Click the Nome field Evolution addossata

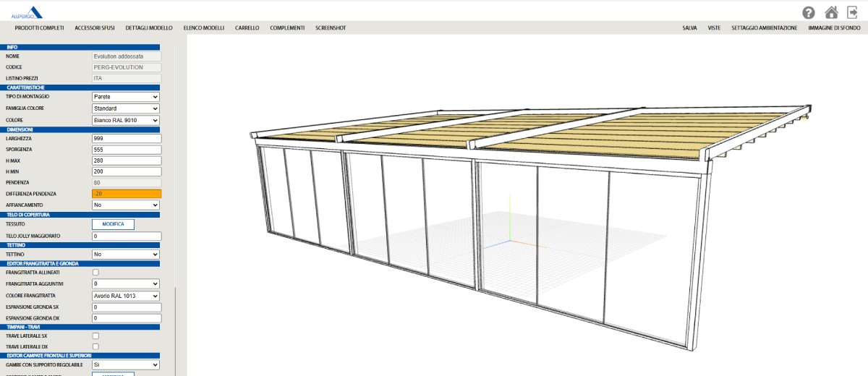(127, 56)
